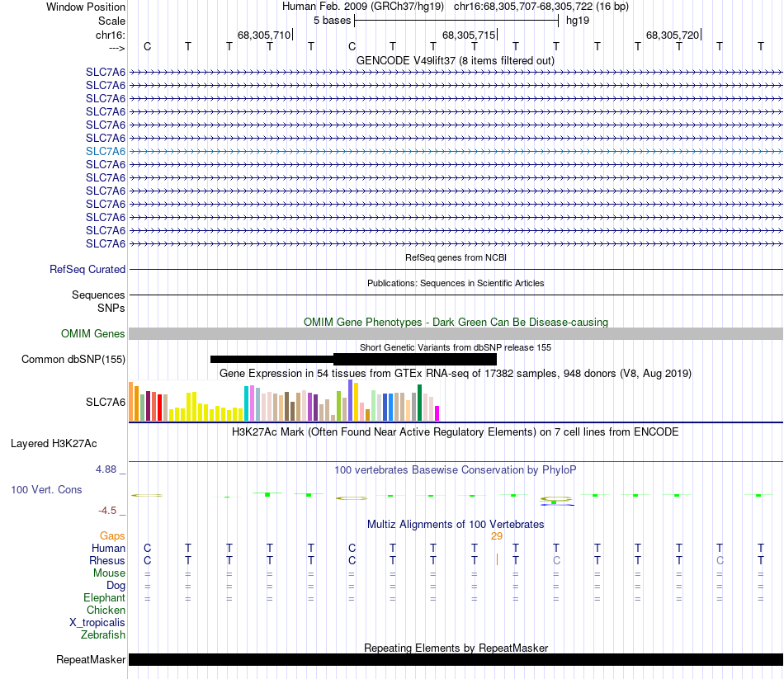784x679 pixels.
Task: Click the 68,305,720 ruler coordinate
Action: coord(673,35)
